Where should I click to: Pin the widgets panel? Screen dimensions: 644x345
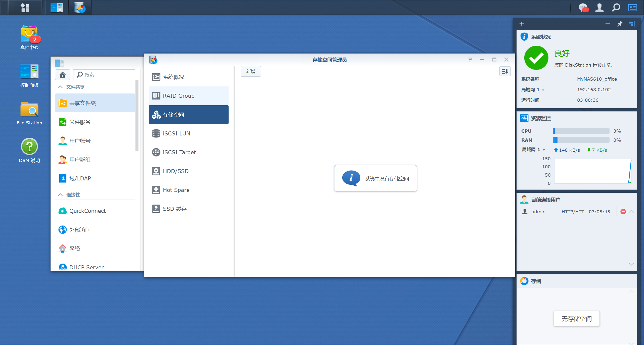(x=620, y=24)
